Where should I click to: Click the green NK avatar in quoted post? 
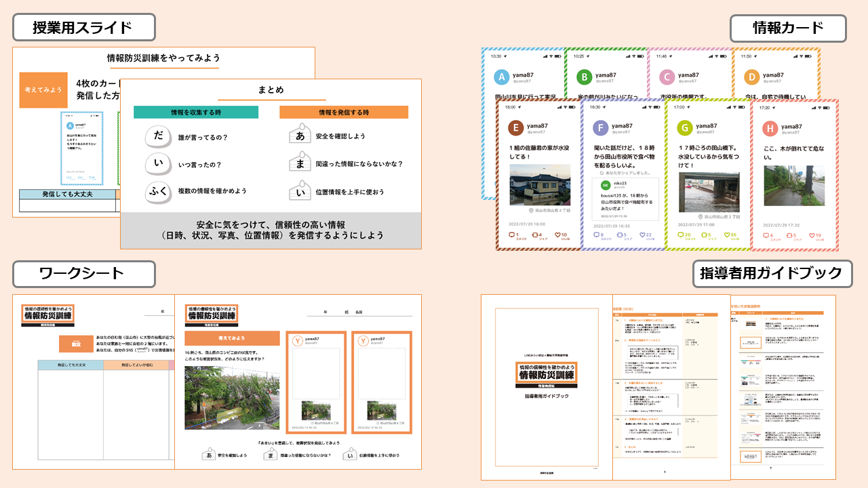(x=605, y=185)
